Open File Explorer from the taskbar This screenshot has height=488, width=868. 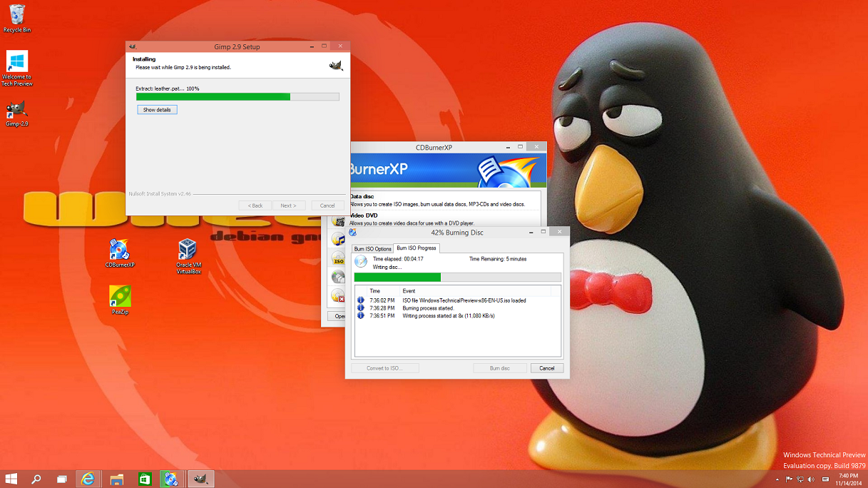116,479
